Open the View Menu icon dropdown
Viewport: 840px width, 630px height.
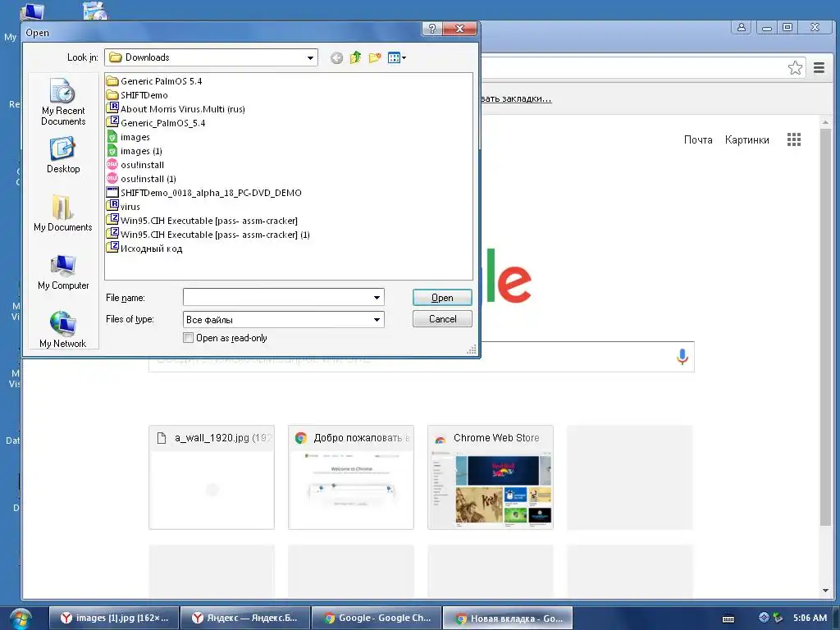(x=396, y=57)
